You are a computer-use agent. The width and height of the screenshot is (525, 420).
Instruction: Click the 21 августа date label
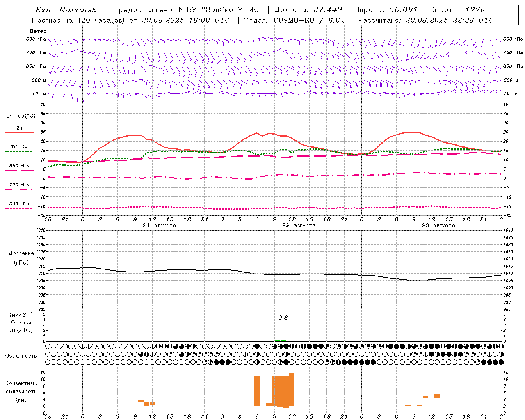coord(160,226)
